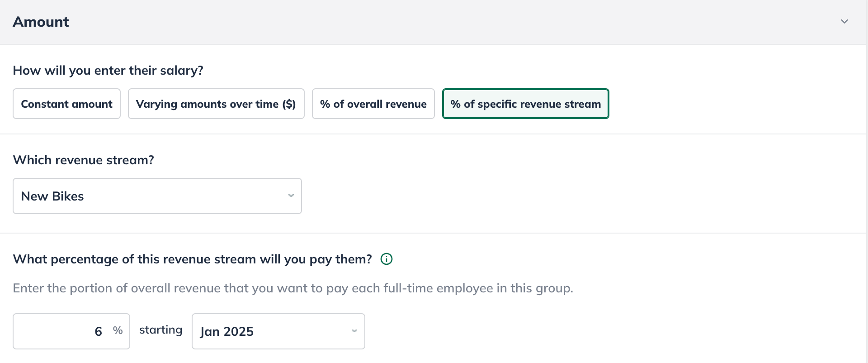This screenshot has width=868, height=363.
Task: Pick % of specific revenue stream
Action: coord(525,104)
